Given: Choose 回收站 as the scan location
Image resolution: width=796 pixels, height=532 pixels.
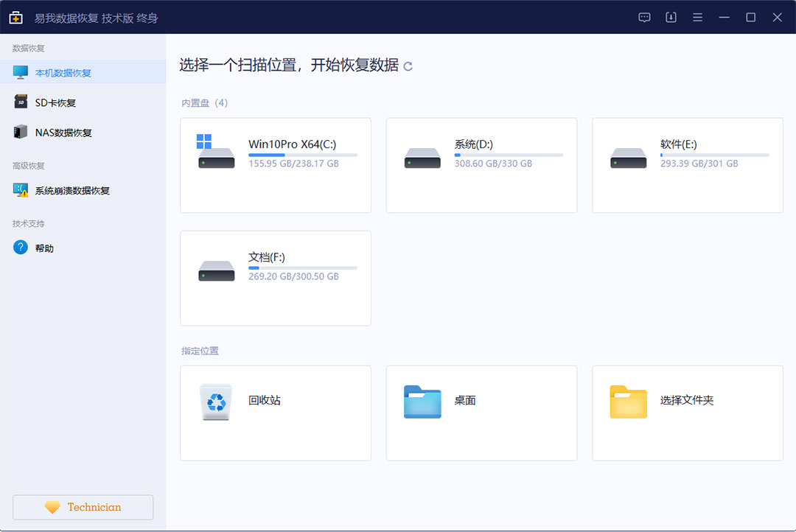Looking at the screenshot, I should (276, 413).
